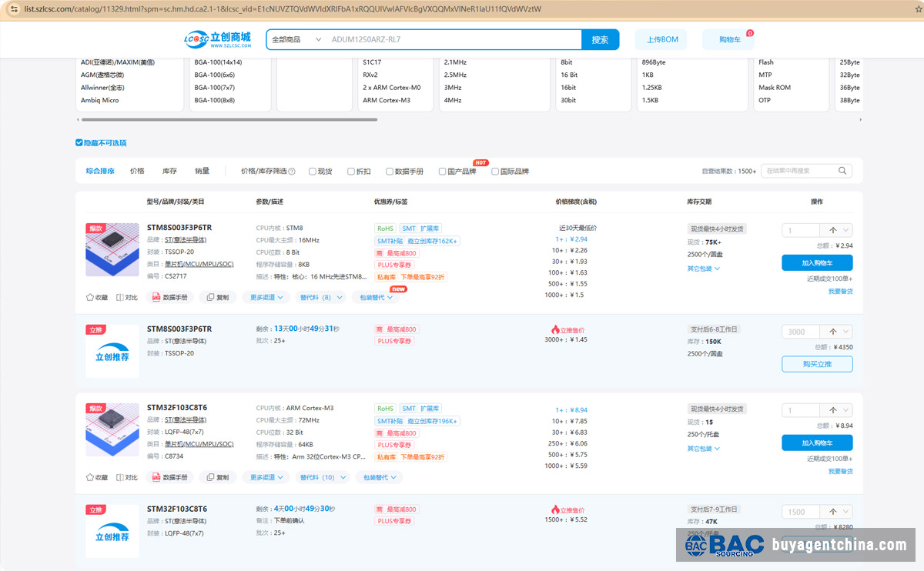Click 复制 copy icon for STM32F103C8T6
Image resolution: width=924 pixels, height=571 pixels.
click(x=217, y=477)
